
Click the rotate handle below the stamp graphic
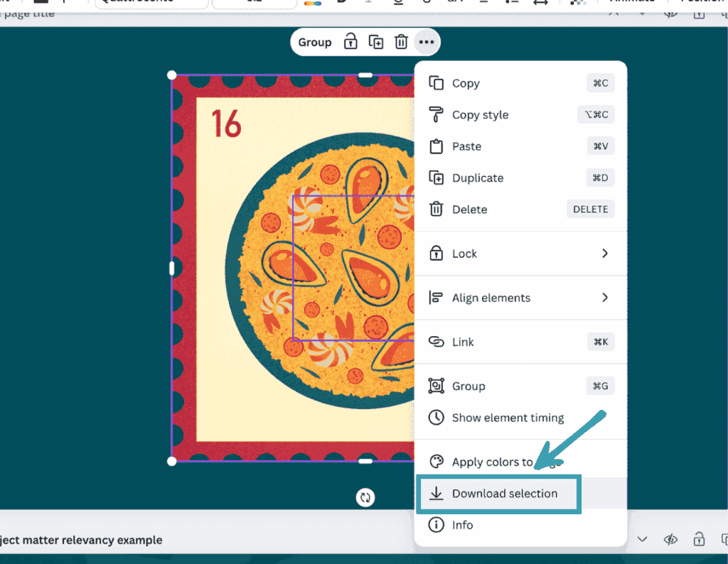(365, 497)
